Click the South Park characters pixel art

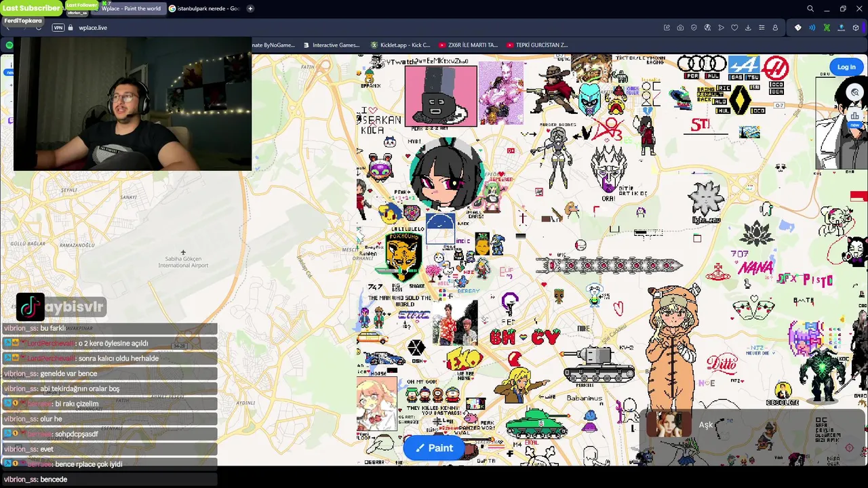coord(432,394)
